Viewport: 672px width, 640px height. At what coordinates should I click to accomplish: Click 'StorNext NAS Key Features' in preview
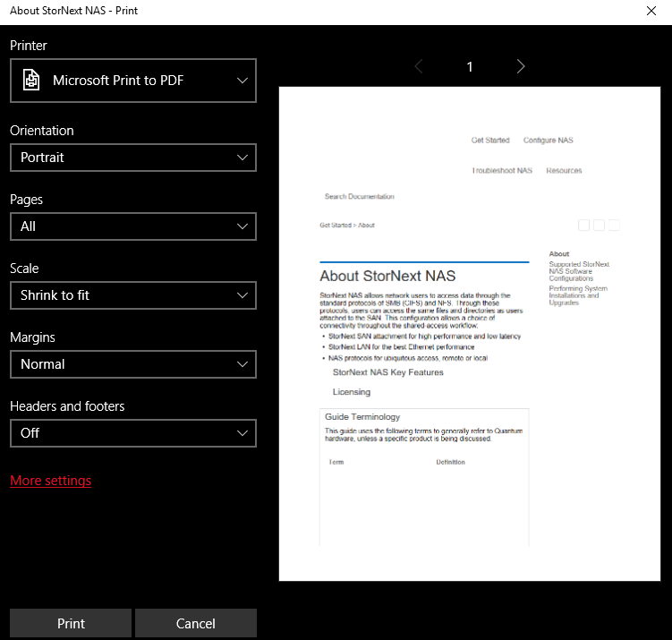387,372
